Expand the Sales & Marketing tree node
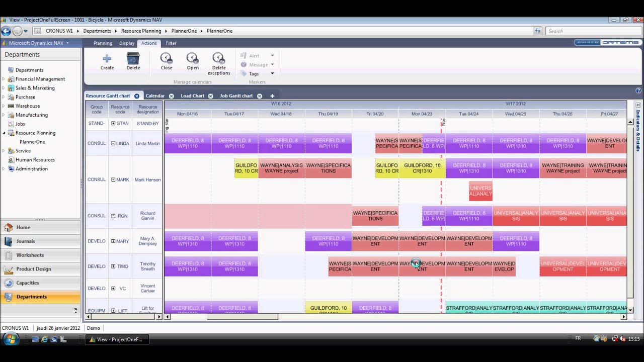 tap(4, 88)
